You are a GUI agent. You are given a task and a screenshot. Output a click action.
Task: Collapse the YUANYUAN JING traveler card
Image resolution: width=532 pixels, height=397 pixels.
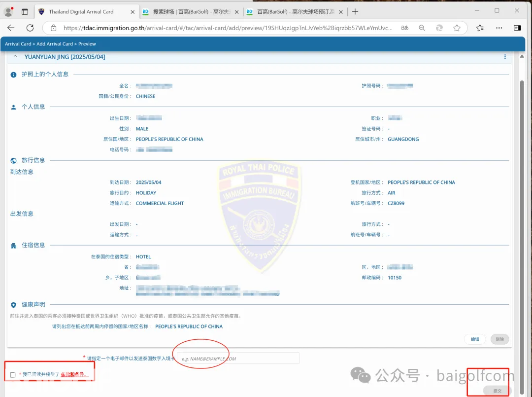coord(15,57)
